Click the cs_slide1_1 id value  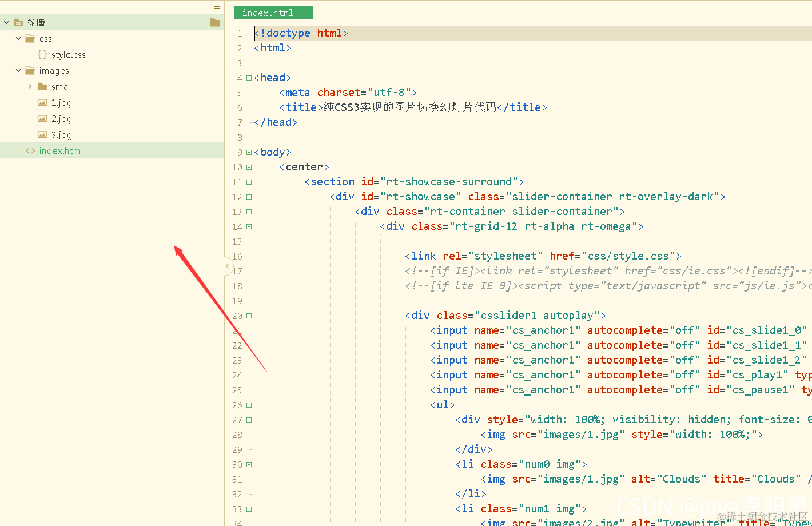coord(766,345)
